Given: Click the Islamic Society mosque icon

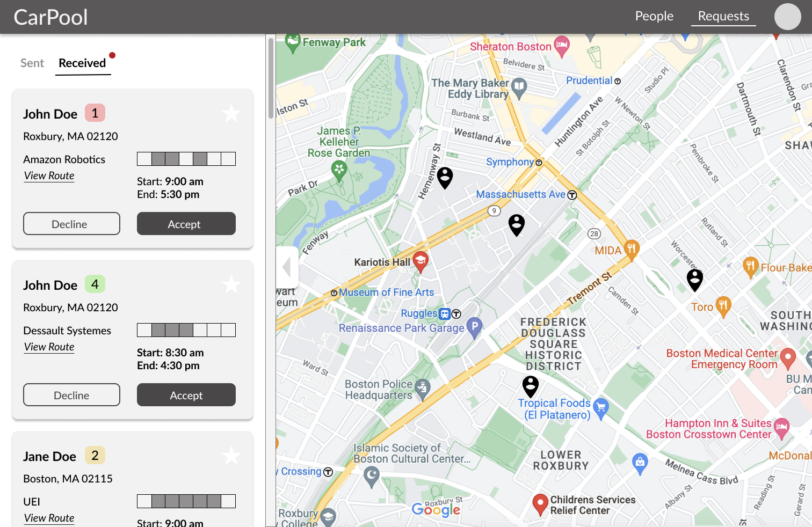Looking at the screenshot, I should (x=372, y=477).
